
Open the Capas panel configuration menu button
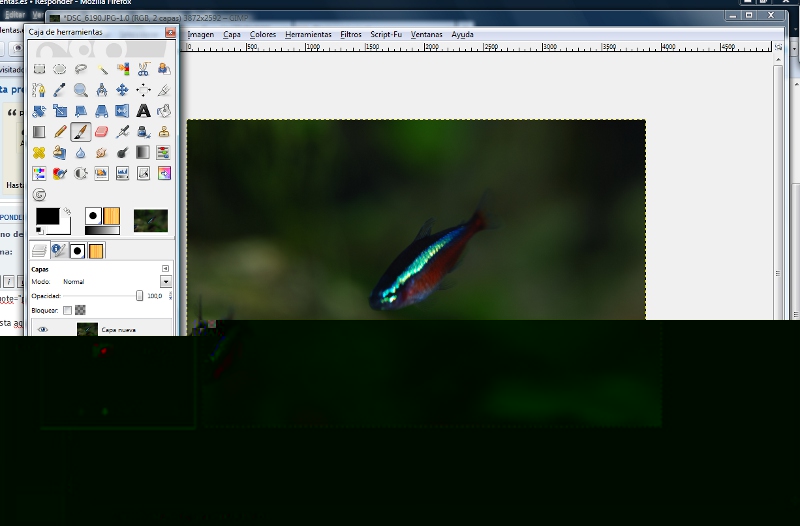(x=165, y=268)
